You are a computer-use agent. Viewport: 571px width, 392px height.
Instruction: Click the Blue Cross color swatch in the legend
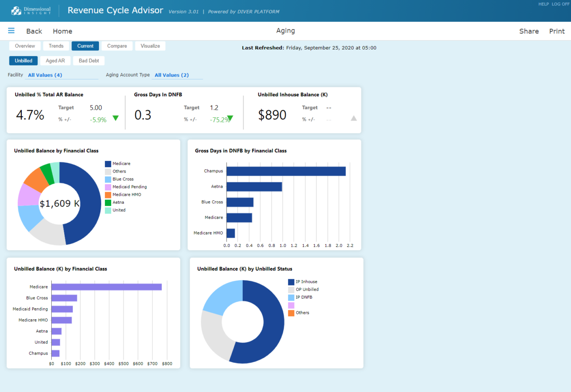click(x=108, y=179)
